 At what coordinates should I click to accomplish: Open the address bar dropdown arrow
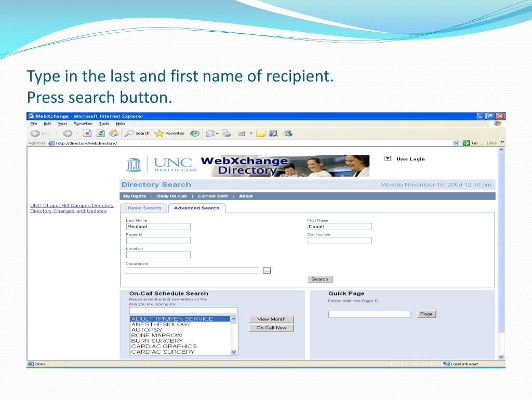pyautogui.click(x=456, y=143)
